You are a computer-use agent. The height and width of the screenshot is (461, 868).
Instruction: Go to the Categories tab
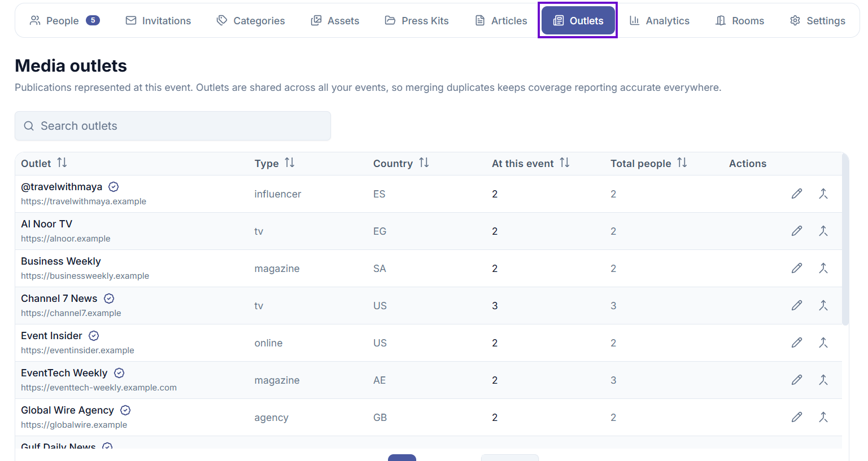(251, 21)
